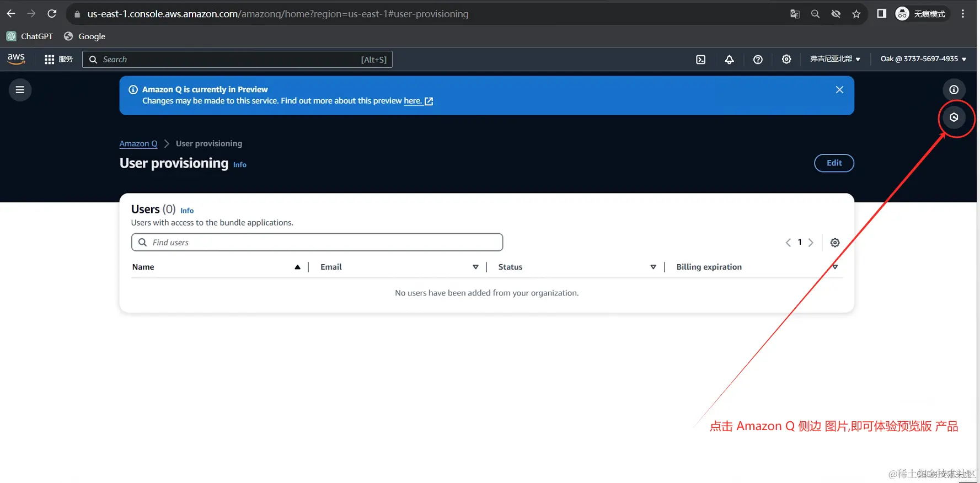980x483 pixels.
Task: Reload the browser page
Action: click(x=52, y=14)
